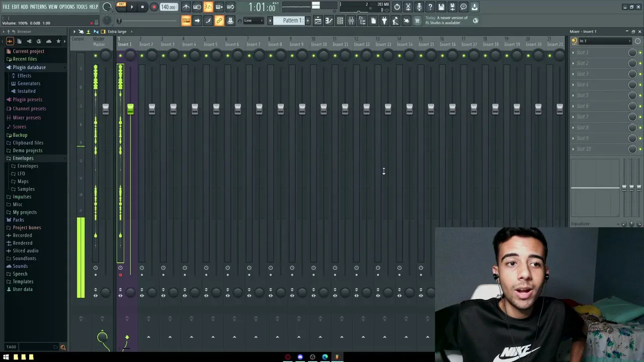Open the PATTERNS menu

tap(38, 7)
